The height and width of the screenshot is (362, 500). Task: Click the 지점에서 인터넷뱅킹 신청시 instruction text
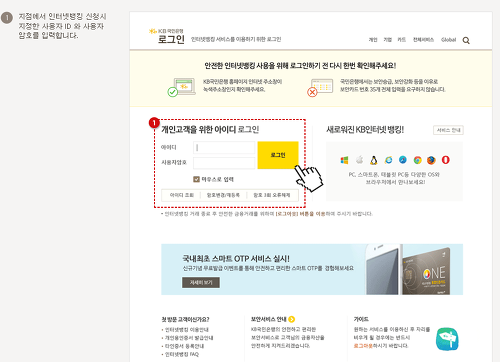(x=62, y=26)
